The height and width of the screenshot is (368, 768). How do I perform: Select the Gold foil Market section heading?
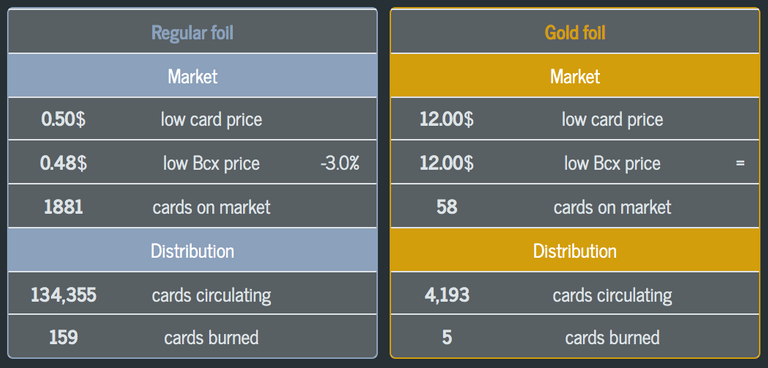tap(575, 76)
